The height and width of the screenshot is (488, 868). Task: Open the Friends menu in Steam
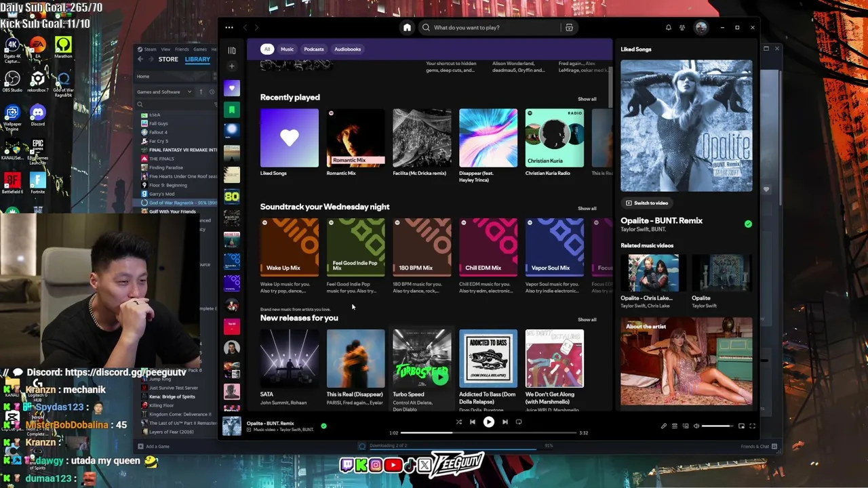[x=182, y=49]
